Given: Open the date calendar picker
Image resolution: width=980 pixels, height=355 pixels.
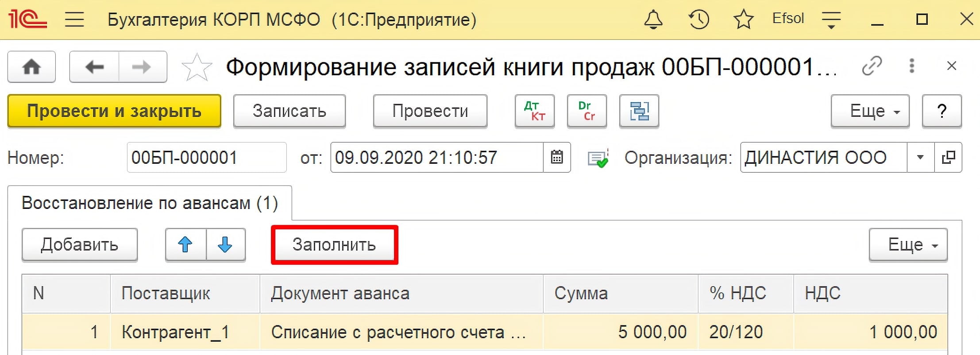Looking at the screenshot, I should tap(557, 158).
